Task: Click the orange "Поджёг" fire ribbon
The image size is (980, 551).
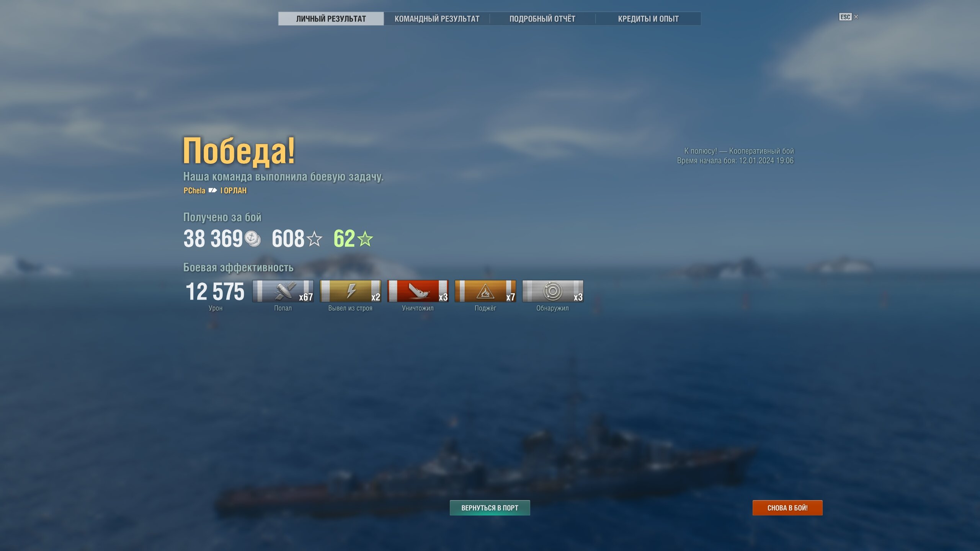Action: point(485,291)
